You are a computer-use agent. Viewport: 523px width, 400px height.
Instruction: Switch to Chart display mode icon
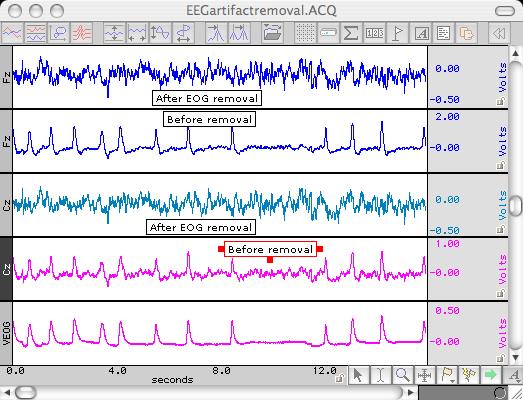12,33
